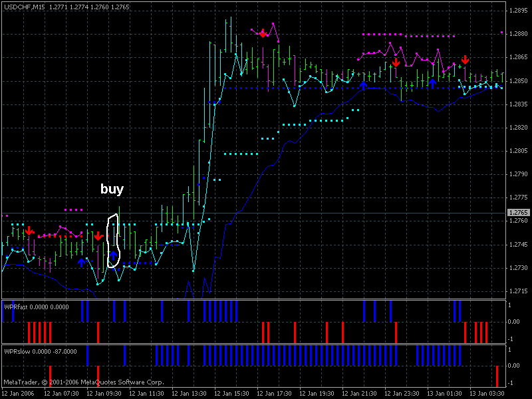532x399 pixels.
Task: Select the blue buy arrow near 12 Jan 21:30
Action: click(x=363, y=85)
